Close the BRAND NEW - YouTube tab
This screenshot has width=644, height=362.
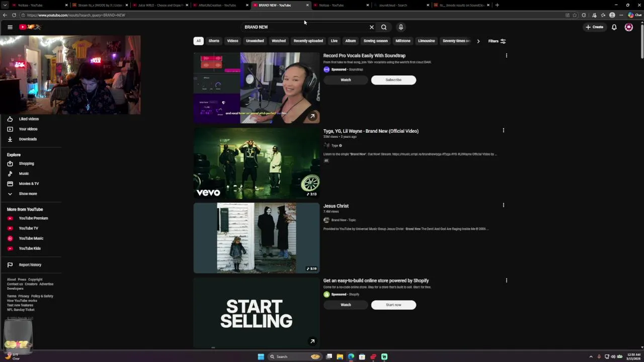[x=307, y=5]
